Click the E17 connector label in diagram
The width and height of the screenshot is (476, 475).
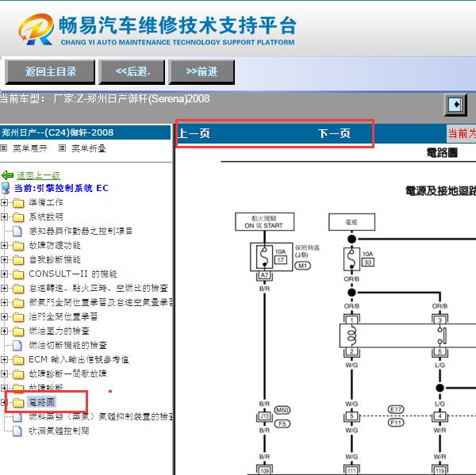396,409
